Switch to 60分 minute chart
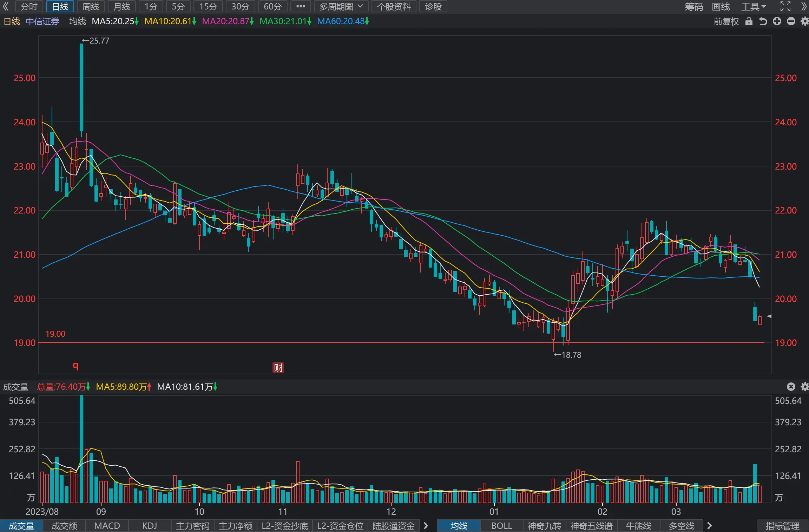This screenshot has height=532, width=809. (273, 6)
